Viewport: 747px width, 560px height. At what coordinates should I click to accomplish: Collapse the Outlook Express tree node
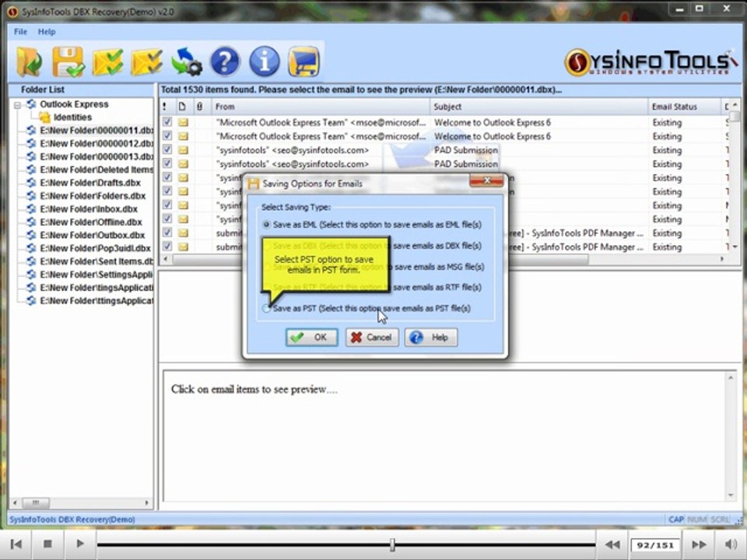[18, 105]
